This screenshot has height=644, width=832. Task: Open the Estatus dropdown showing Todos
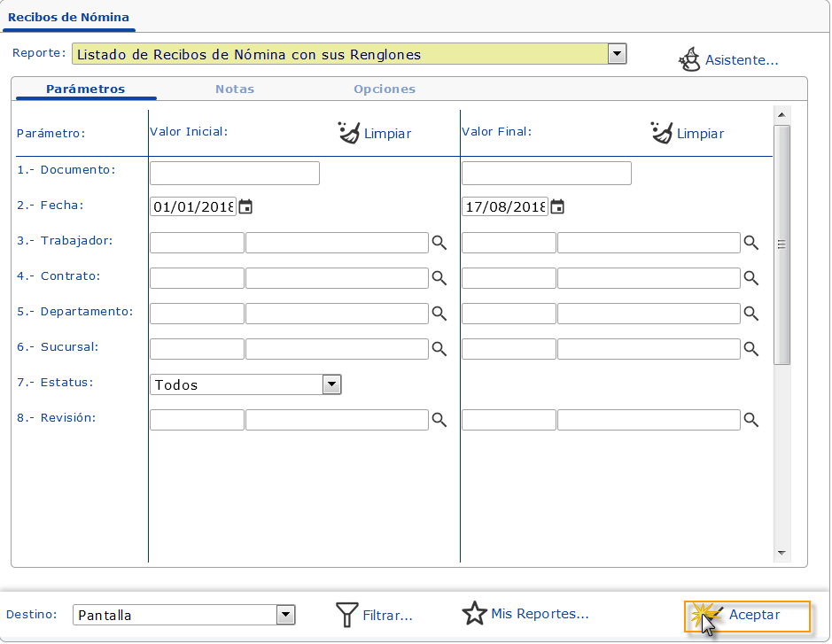pyautogui.click(x=331, y=384)
